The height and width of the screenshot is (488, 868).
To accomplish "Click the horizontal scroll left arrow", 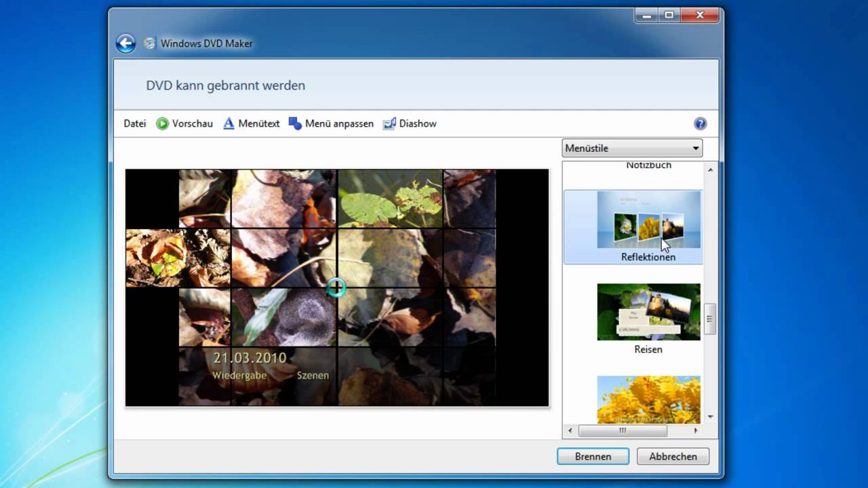I will click(x=570, y=430).
